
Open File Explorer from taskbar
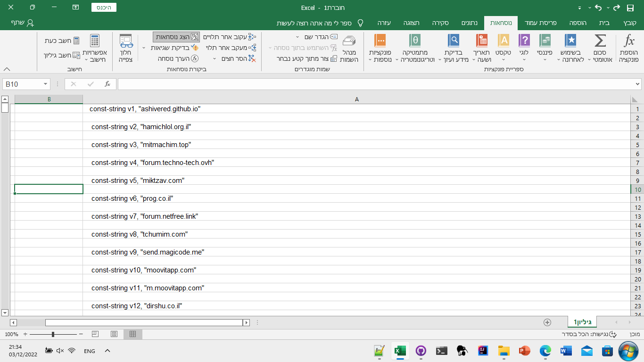504,351
